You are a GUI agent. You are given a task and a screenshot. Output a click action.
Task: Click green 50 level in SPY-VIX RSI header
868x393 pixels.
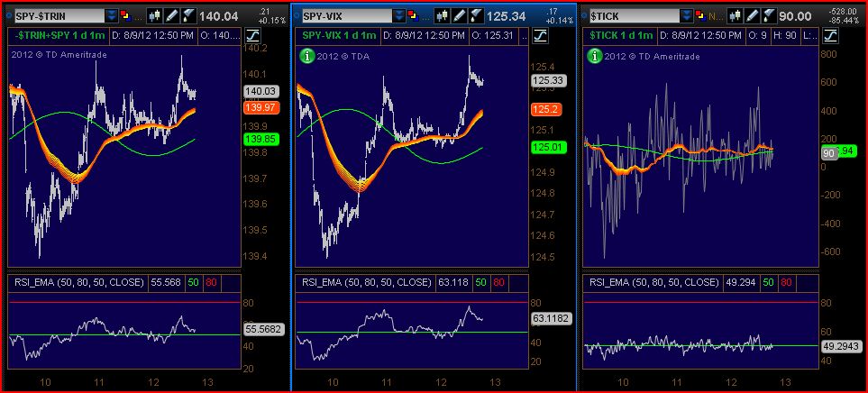(x=481, y=282)
